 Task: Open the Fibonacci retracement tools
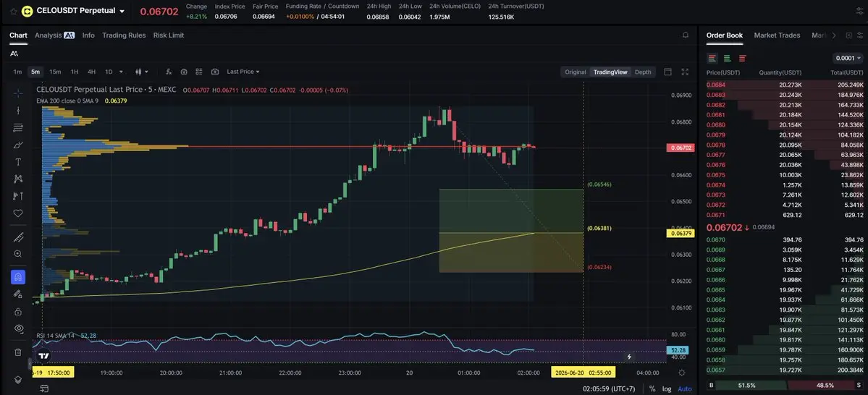17,128
